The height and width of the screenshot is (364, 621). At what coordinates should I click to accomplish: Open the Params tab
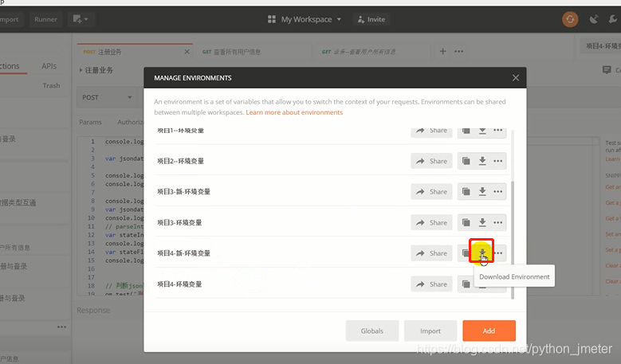click(90, 122)
